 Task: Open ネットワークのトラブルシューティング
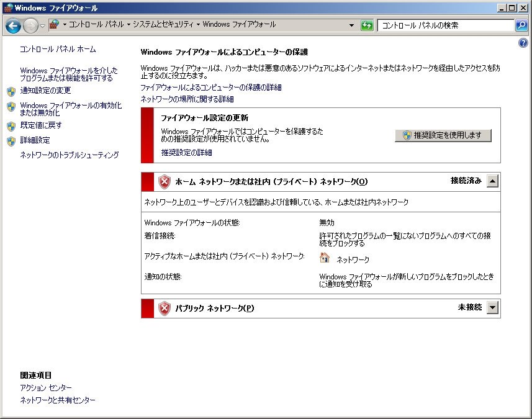point(70,155)
